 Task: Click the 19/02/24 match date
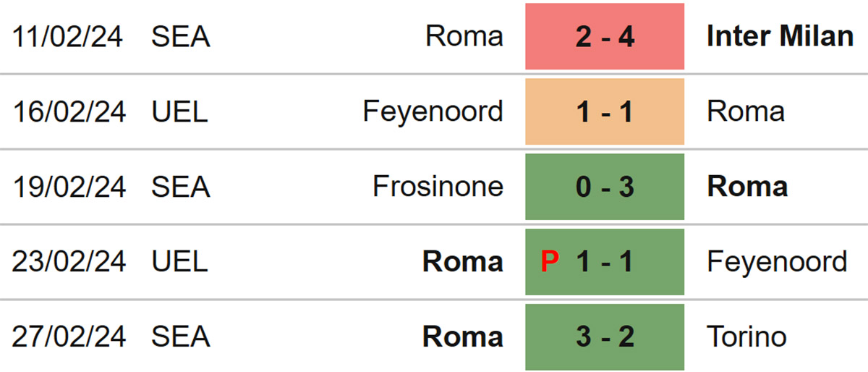point(69,187)
